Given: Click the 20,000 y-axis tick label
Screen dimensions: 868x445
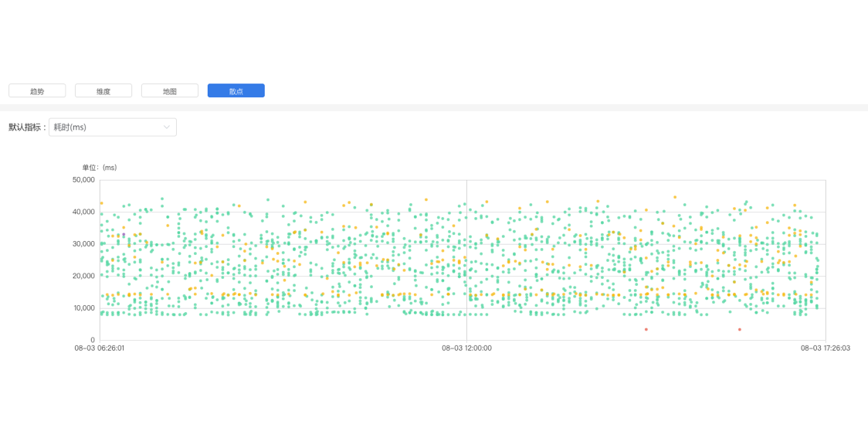Looking at the screenshot, I should pyautogui.click(x=84, y=276).
